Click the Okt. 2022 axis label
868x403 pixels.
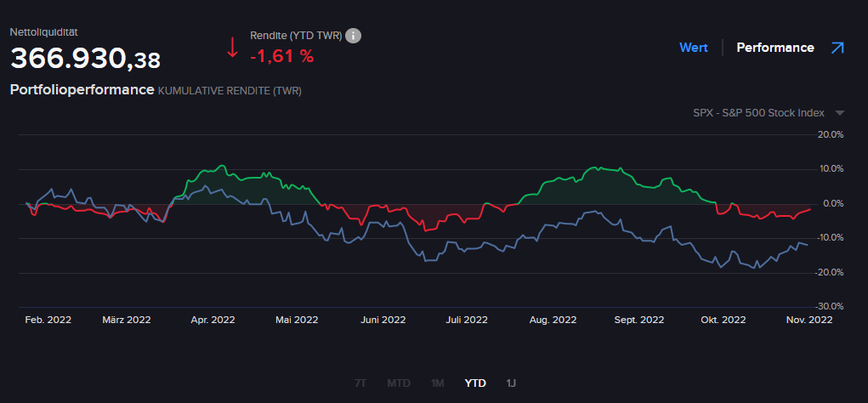(723, 321)
